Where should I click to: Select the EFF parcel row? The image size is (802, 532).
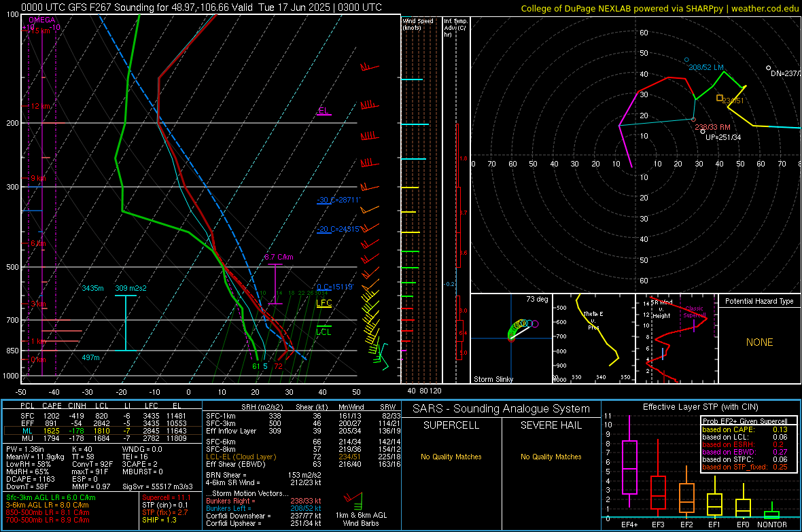pyautogui.click(x=103, y=423)
